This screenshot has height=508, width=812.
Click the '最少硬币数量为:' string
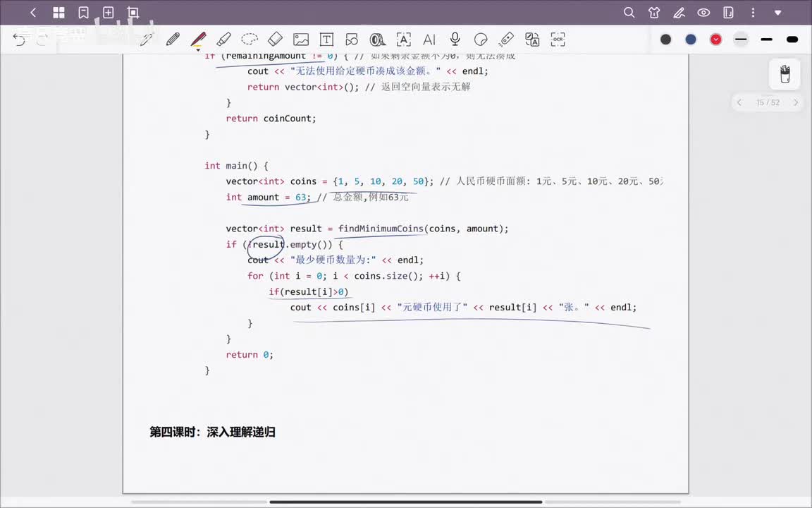[333, 260]
